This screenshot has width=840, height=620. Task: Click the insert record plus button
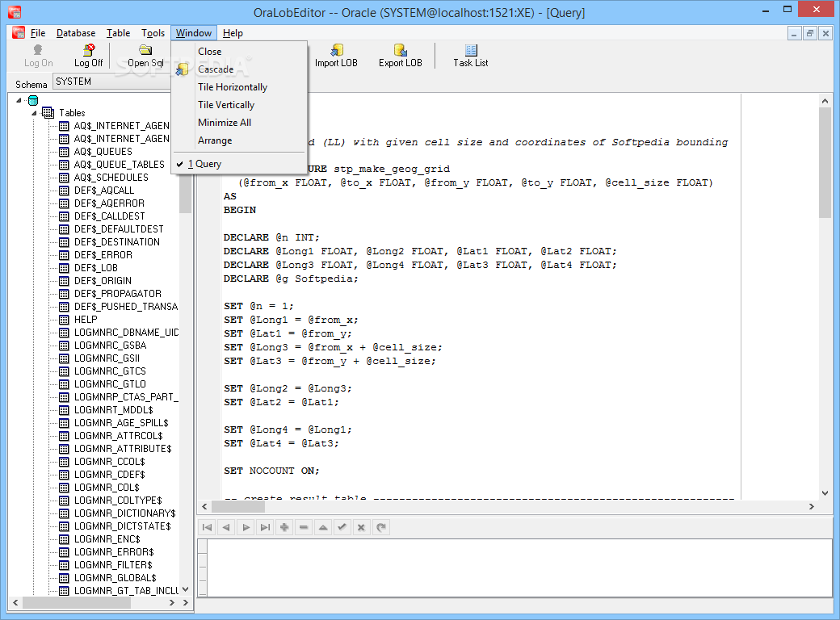284,527
